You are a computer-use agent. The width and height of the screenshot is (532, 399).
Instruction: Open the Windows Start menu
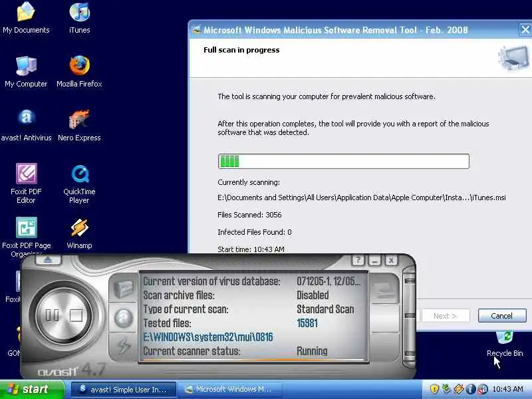[x=32, y=389]
